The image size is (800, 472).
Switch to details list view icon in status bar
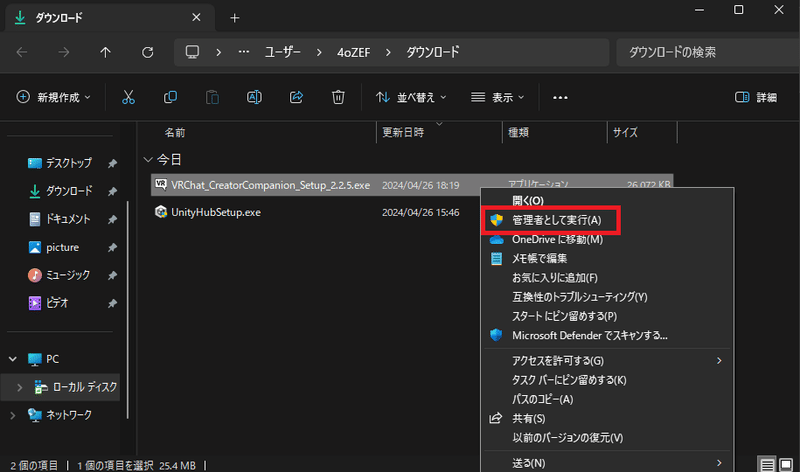pos(767,465)
